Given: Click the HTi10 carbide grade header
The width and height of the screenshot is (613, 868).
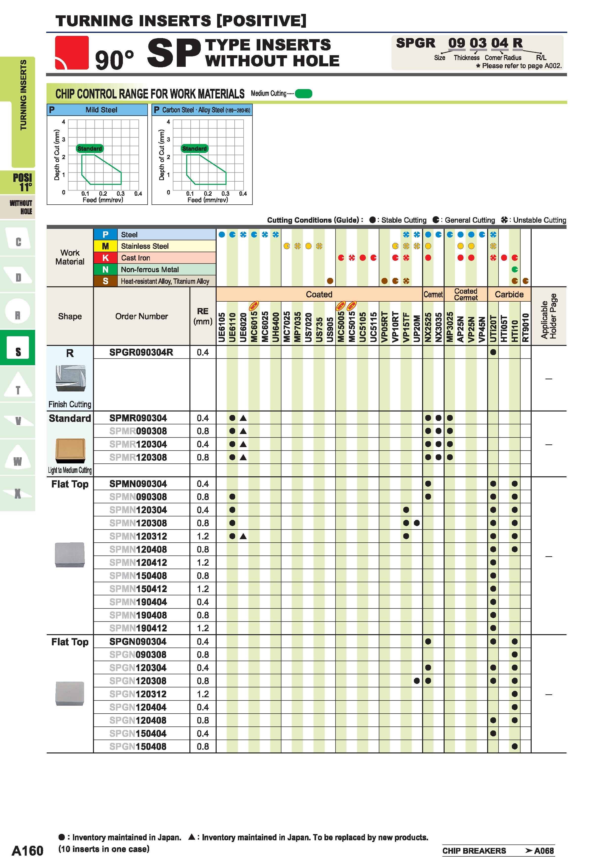Looking at the screenshot, I should (514, 331).
